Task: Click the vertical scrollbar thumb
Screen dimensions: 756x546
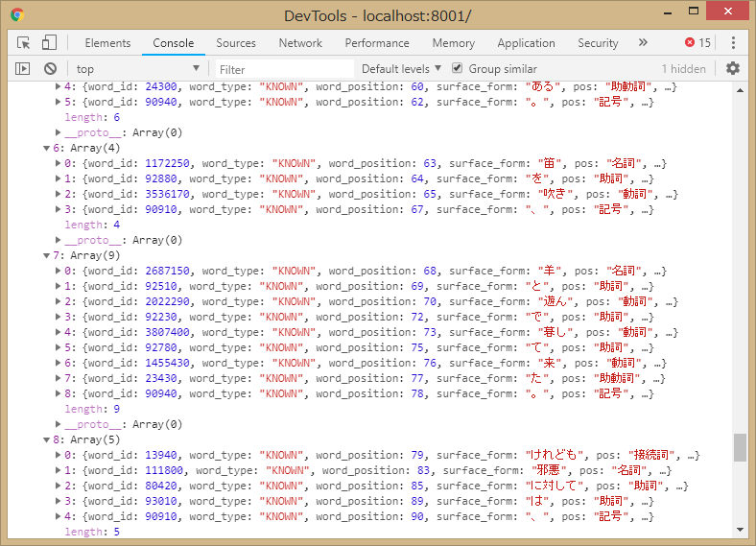Action: tap(739, 447)
